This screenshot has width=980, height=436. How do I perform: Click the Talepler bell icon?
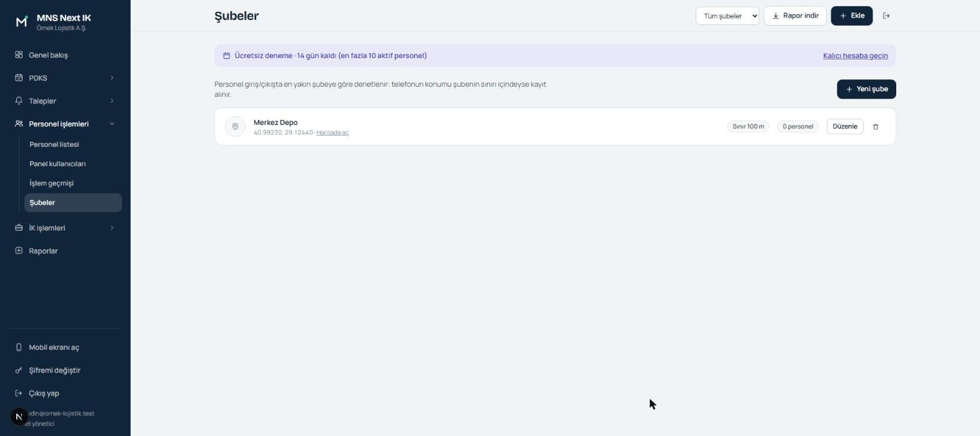click(x=19, y=101)
